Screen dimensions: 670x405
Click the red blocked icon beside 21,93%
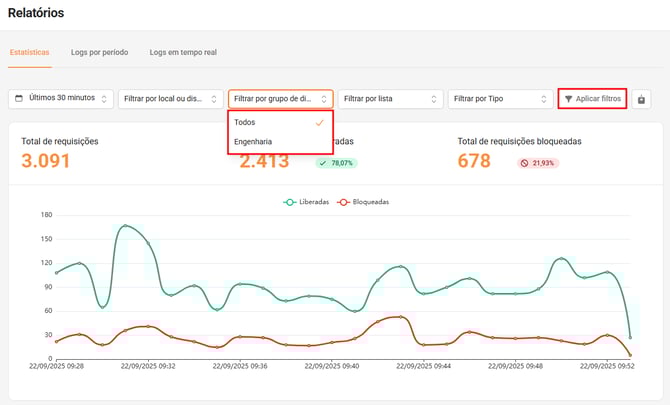(x=525, y=162)
